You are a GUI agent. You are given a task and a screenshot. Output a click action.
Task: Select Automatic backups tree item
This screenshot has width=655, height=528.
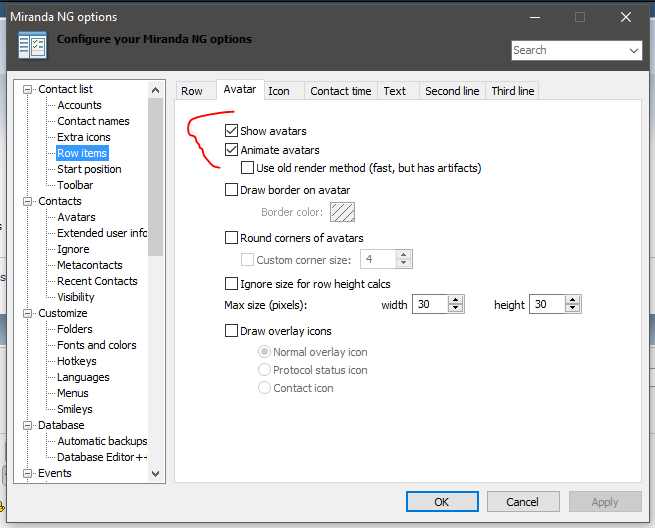click(x=102, y=441)
